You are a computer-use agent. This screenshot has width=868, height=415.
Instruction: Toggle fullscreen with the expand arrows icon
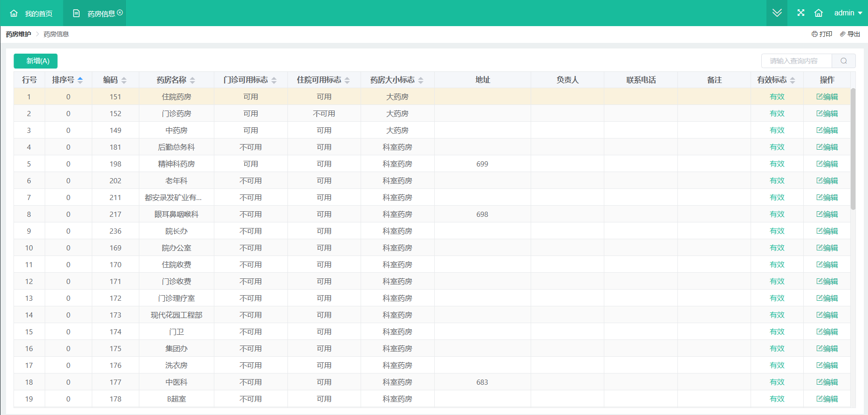pyautogui.click(x=801, y=13)
